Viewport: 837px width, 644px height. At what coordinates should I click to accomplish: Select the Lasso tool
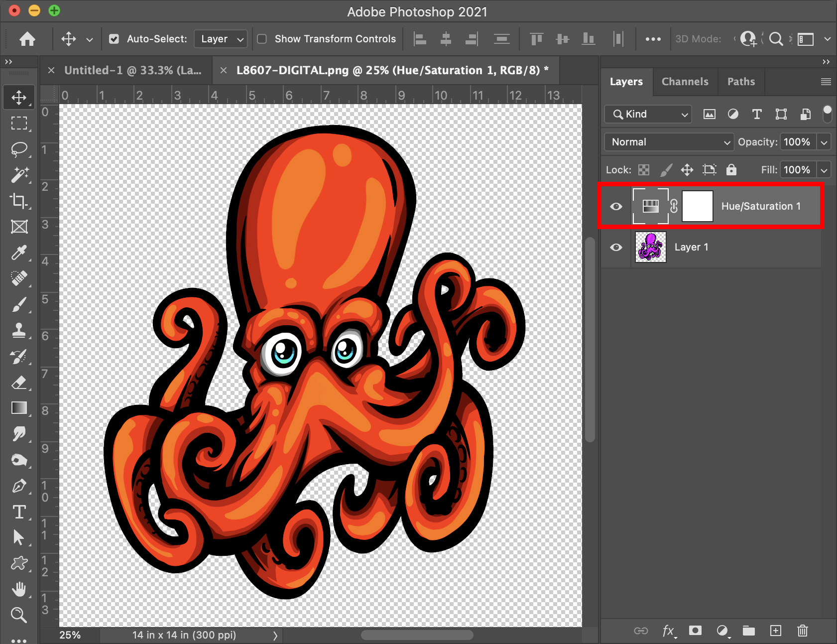(x=19, y=149)
